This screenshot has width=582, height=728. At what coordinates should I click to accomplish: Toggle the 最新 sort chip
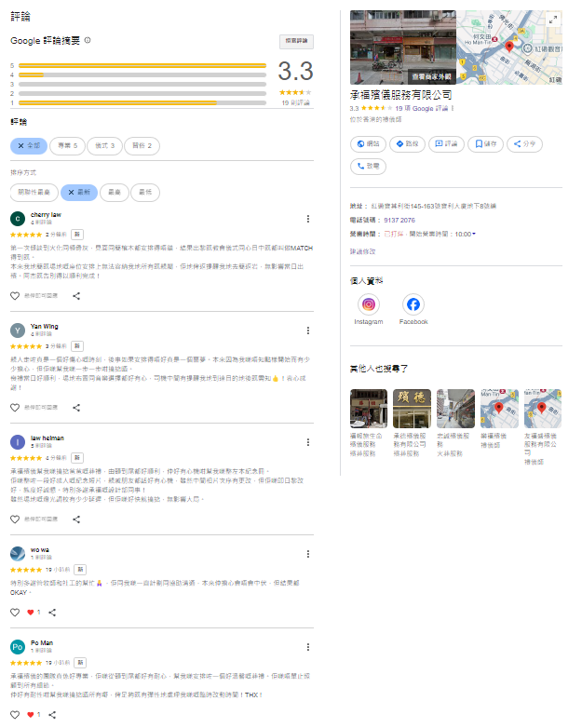pos(79,192)
